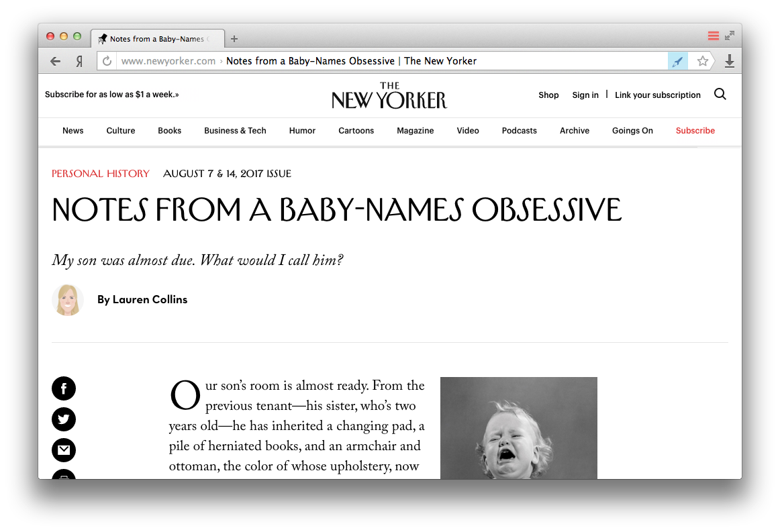The height and width of the screenshot is (532, 780).
Task: Toggle the Turbo rocket icon
Action: pyautogui.click(x=677, y=61)
